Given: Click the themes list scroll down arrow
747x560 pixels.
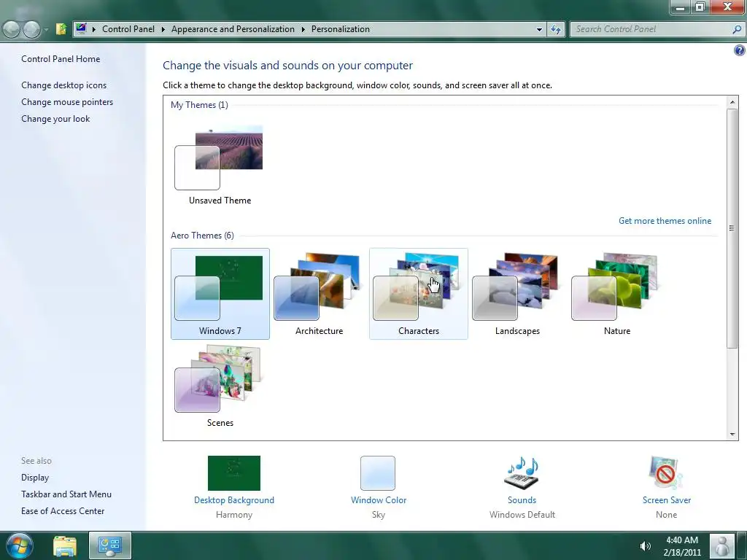Looking at the screenshot, I should 732,435.
